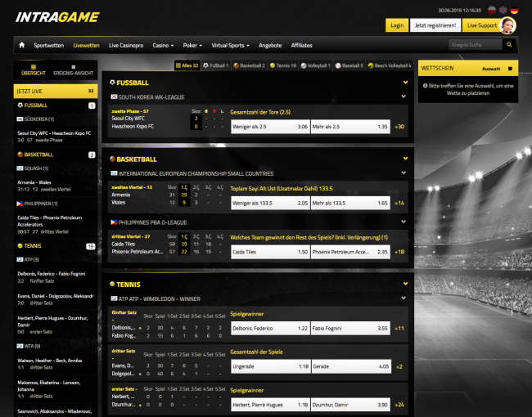Show all events with Alles 32 filter
This screenshot has width=532, height=417.
(x=188, y=65)
